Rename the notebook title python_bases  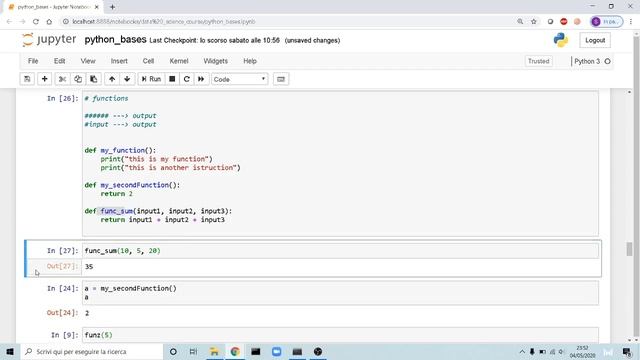(x=115, y=40)
